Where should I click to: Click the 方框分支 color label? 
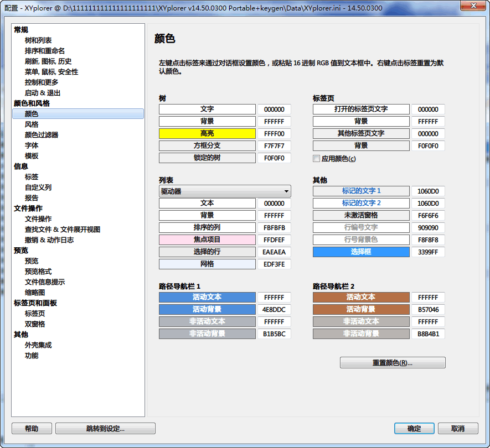[x=207, y=145]
